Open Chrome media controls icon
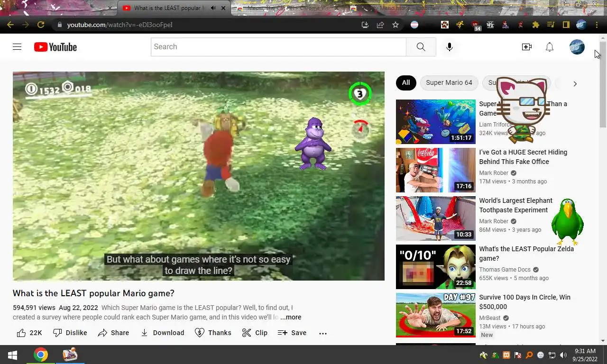Viewport: 607px width, 364px height. (551, 25)
